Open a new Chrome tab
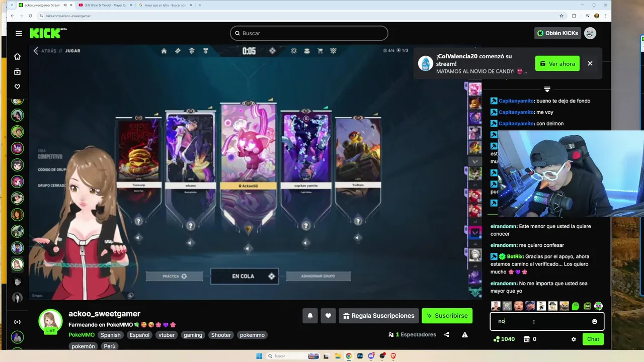The height and width of the screenshot is (362, 644). click(200, 5)
